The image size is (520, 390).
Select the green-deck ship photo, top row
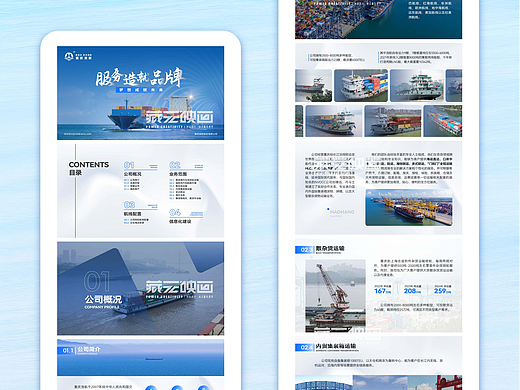pos(417,85)
